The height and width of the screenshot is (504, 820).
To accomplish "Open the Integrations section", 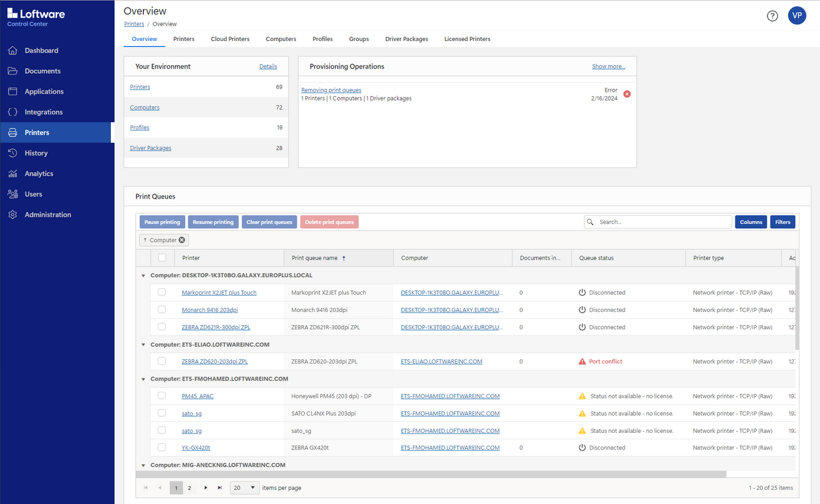I will pyautogui.click(x=45, y=111).
